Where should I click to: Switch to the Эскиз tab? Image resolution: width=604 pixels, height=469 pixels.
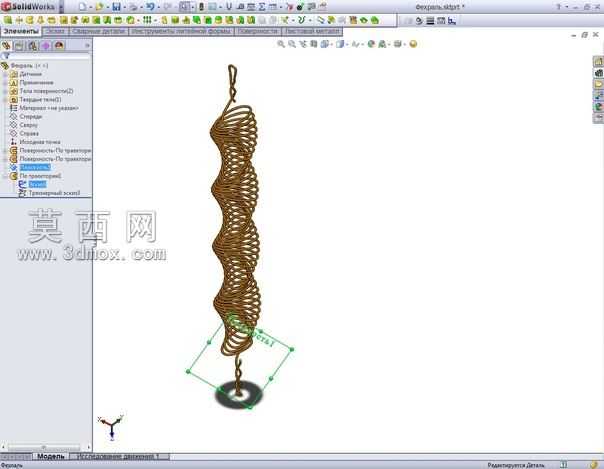tap(55, 31)
